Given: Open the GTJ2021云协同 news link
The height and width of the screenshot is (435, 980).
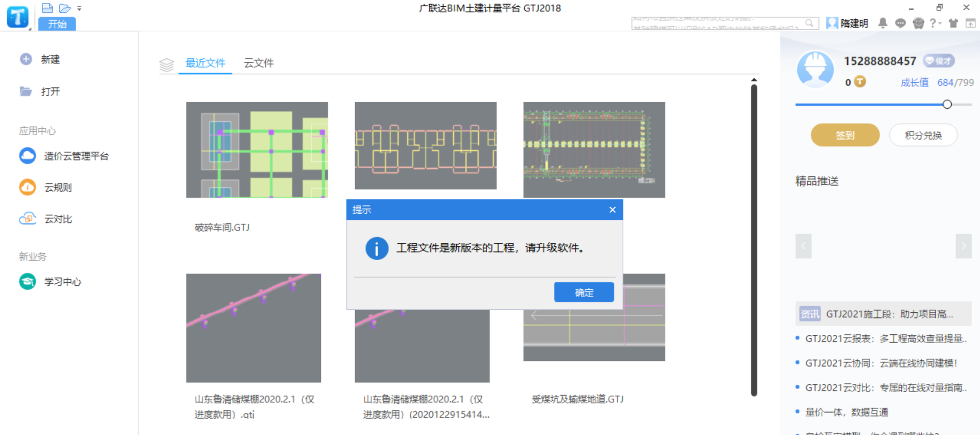Looking at the screenshot, I should tap(881, 363).
